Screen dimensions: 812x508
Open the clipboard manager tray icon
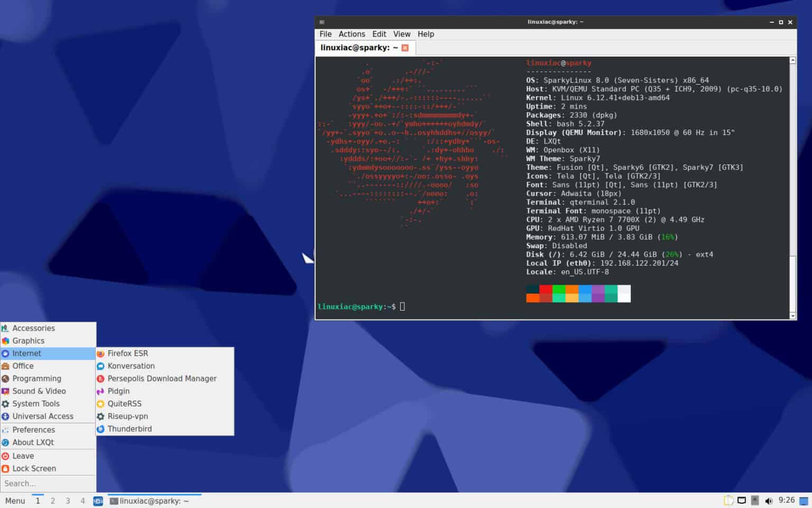pyautogui.click(x=728, y=500)
